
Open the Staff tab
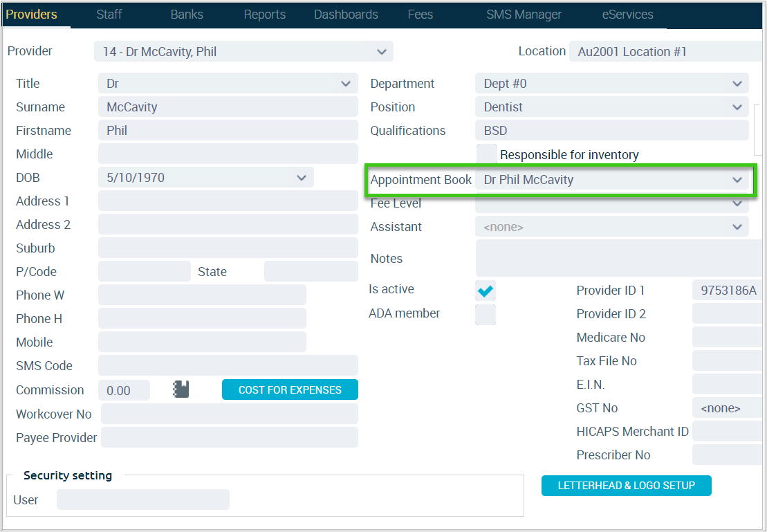click(109, 15)
